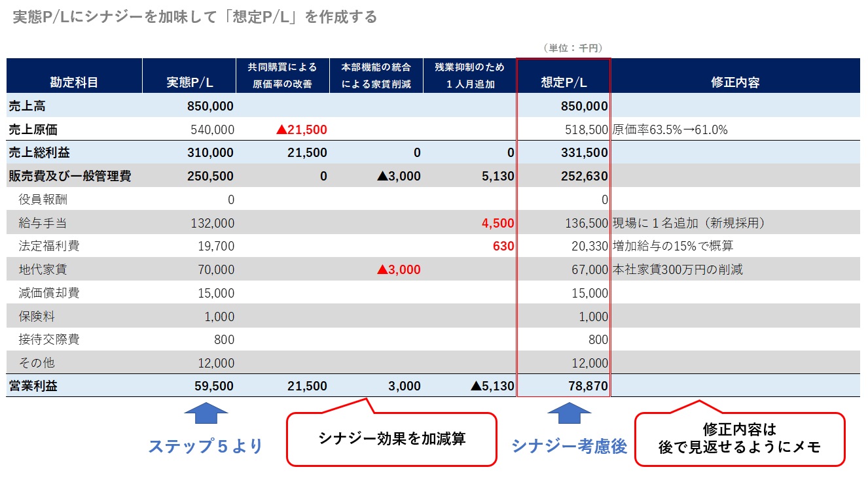Select the red 630 welfare cost cell
Screen dimensions: 868x480
tap(503, 247)
